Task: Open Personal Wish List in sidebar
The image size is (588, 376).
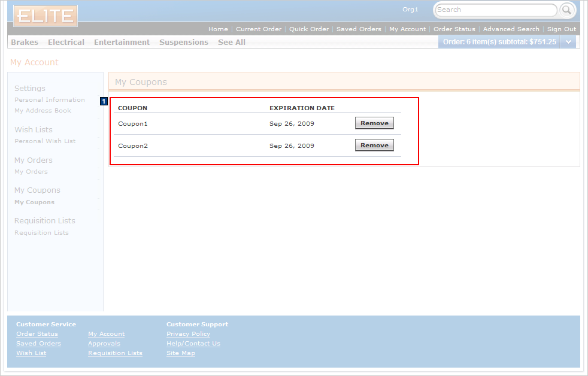Action: click(x=45, y=141)
